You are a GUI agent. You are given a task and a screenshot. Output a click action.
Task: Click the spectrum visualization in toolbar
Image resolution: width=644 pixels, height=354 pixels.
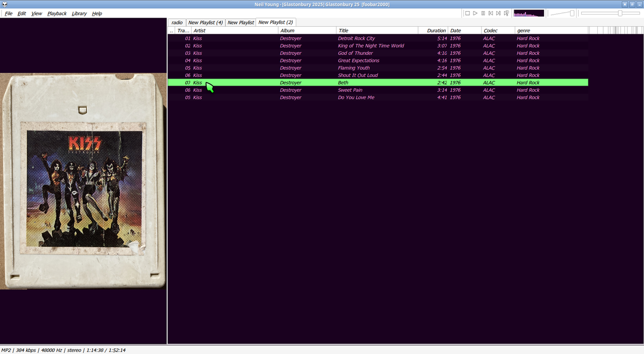[529, 13]
